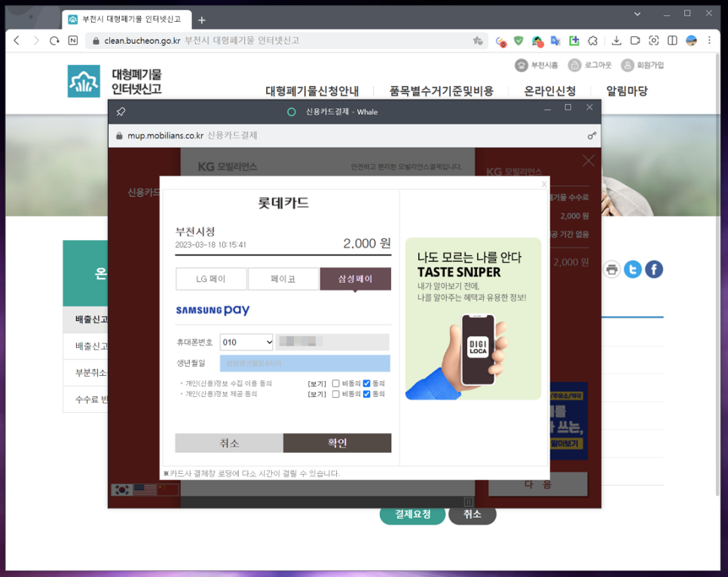
Task: Open browser three-dot menu
Action: click(x=709, y=41)
